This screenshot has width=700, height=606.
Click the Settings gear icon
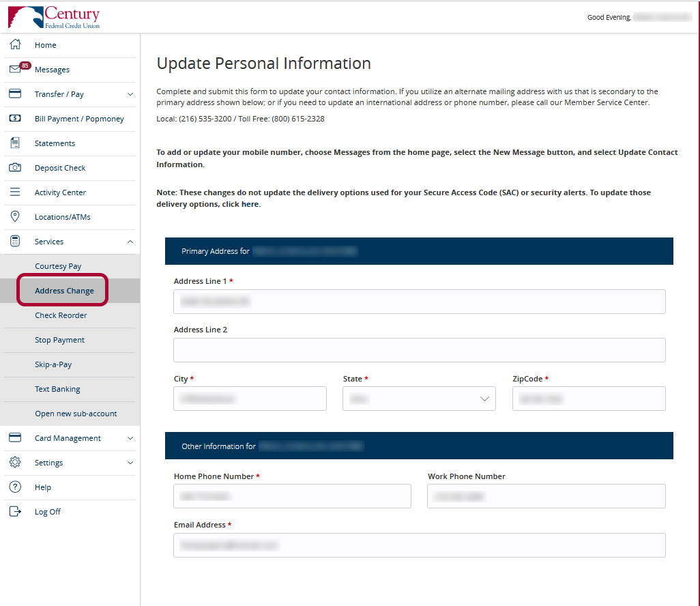(15, 462)
